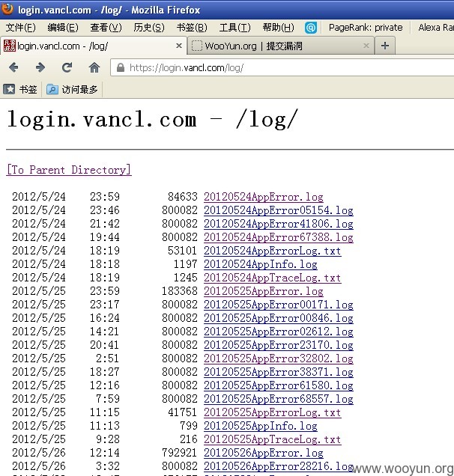The width and height of the screenshot is (454, 476).
Task: Open 20120526AppError.log
Action: tap(264, 453)
